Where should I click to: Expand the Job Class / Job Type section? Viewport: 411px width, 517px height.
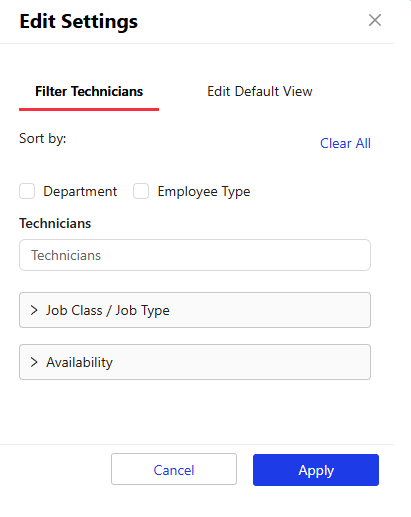point(195,310)
